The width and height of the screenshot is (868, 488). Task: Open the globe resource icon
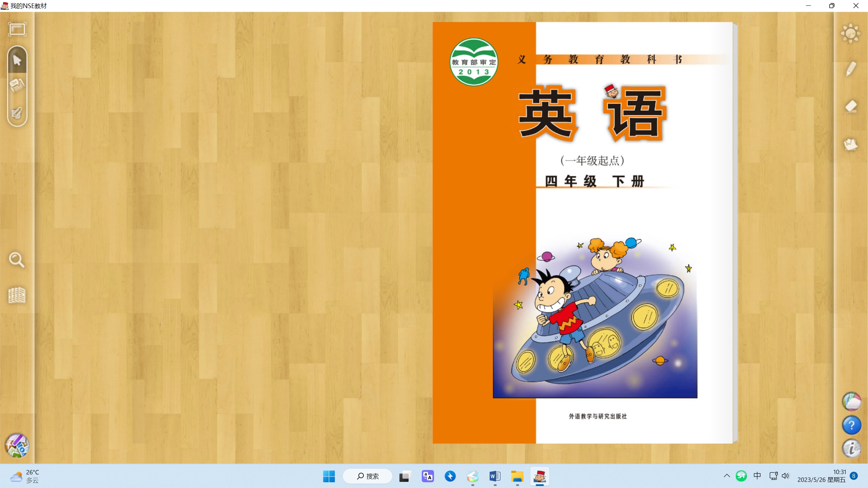coord(852,402)
